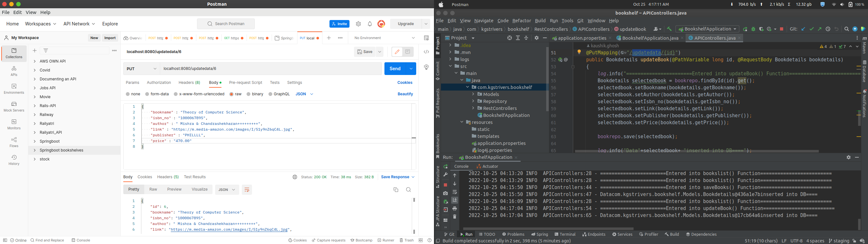Open the BookshelfApplication run configuration dropdown

[707, 29]
